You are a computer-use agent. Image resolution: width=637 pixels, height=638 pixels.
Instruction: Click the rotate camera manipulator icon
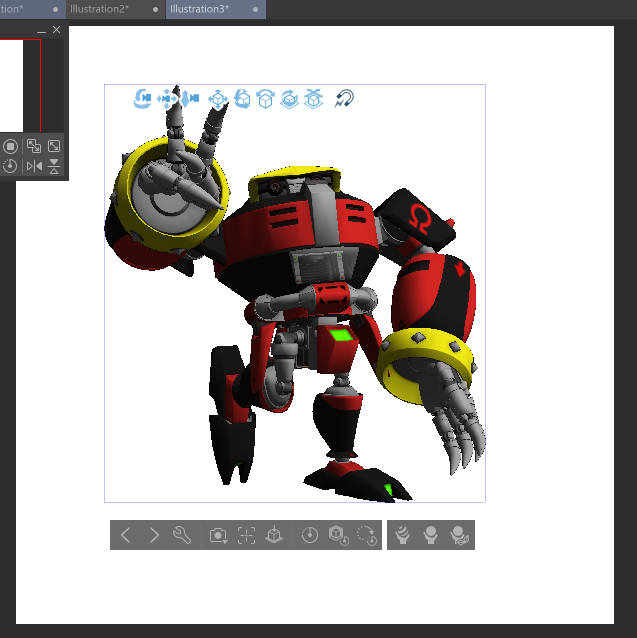[142, 99]
